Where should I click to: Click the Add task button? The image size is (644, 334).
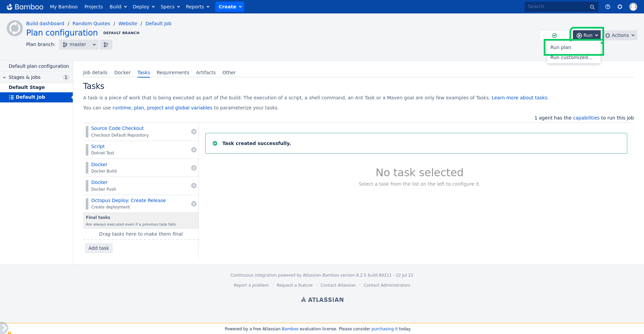coord(99,248)
